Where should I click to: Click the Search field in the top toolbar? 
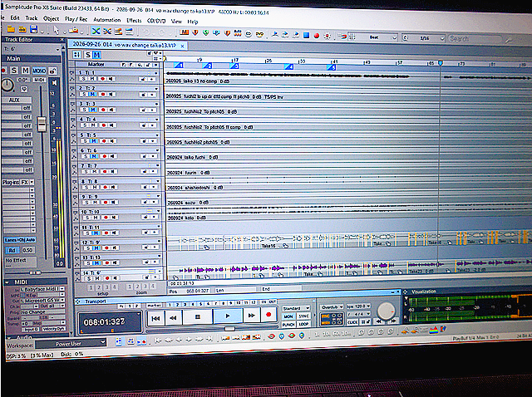(475, 39)
